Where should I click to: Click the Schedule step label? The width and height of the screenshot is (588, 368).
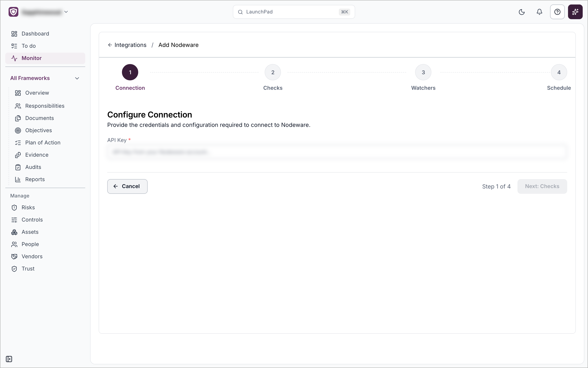[x=559, y=88]
